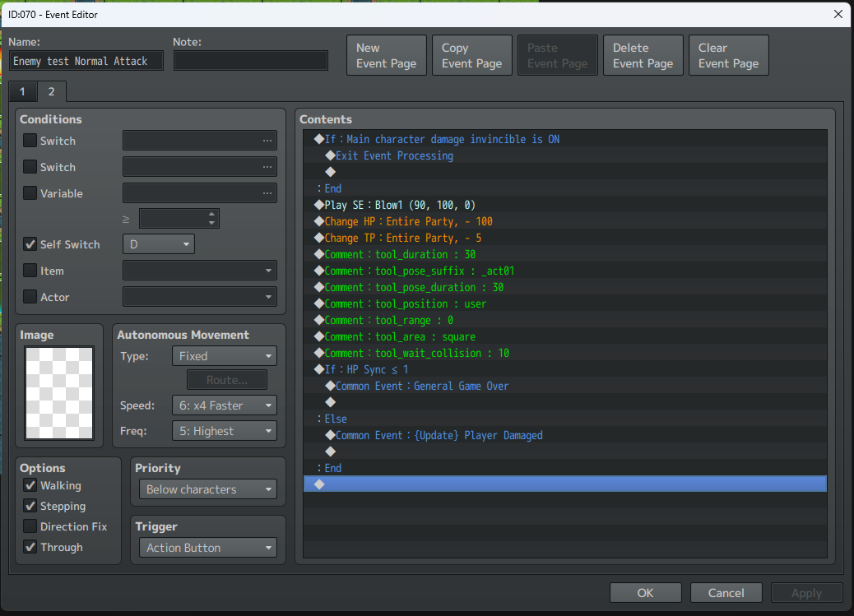
Task: Open Variable selector ellipsis
Action: pos(267,192)
